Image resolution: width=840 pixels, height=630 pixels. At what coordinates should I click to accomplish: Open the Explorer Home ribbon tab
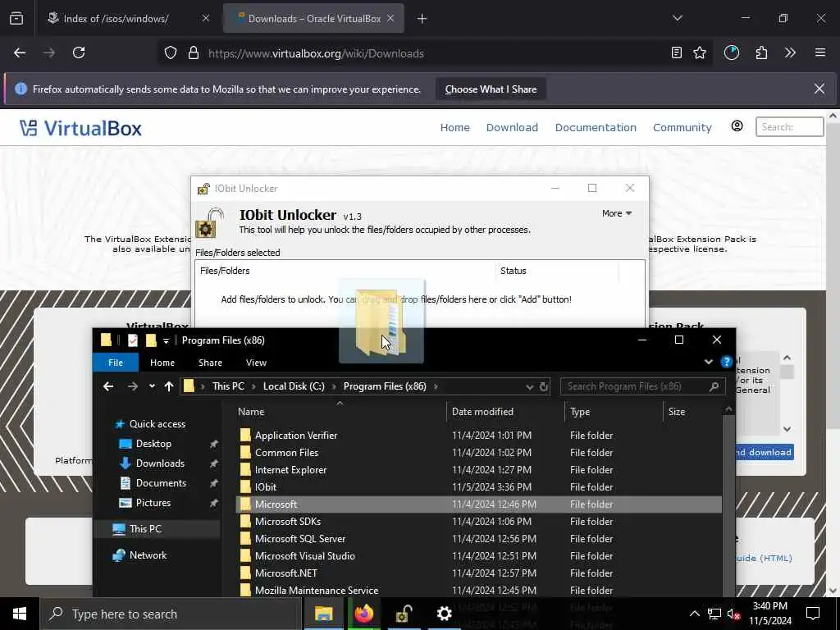click(162, 363)
